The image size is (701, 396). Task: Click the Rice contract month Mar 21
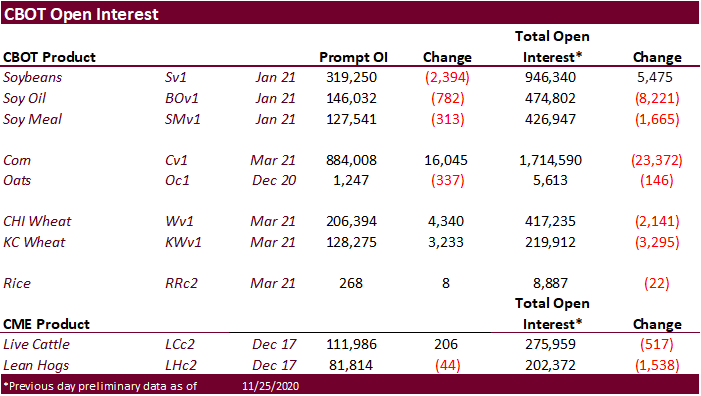pyautogui.click(x=273, y=283)
